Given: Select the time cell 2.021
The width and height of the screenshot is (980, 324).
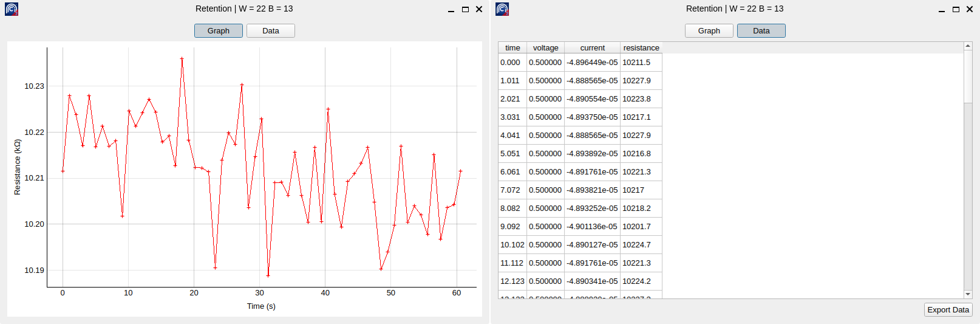Looking at the screenshot, I should 512,99.
